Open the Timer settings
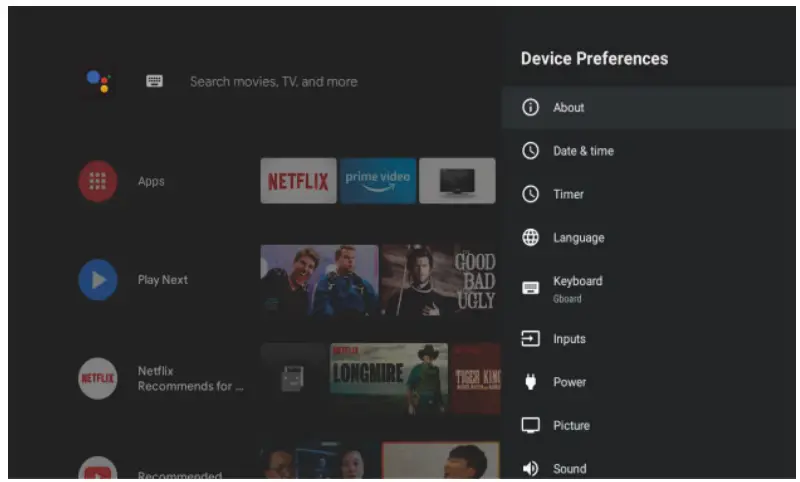This screenshot has height=482, width=800. (648, 194)
